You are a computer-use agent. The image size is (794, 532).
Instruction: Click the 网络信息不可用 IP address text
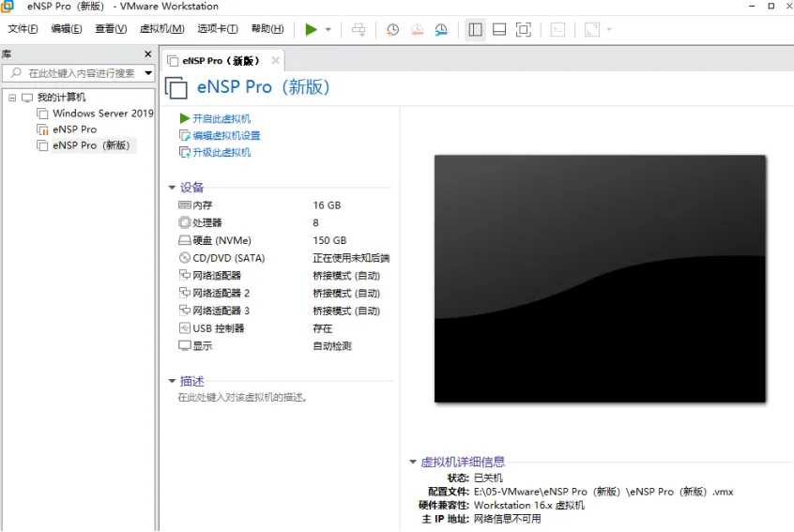click(508, 519)
